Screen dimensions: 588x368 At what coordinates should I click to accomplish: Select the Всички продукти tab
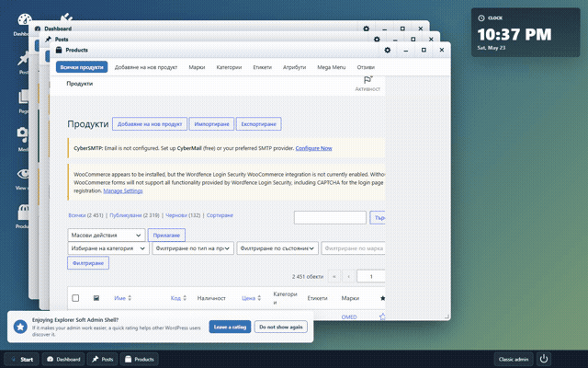[x=82, y=67]
